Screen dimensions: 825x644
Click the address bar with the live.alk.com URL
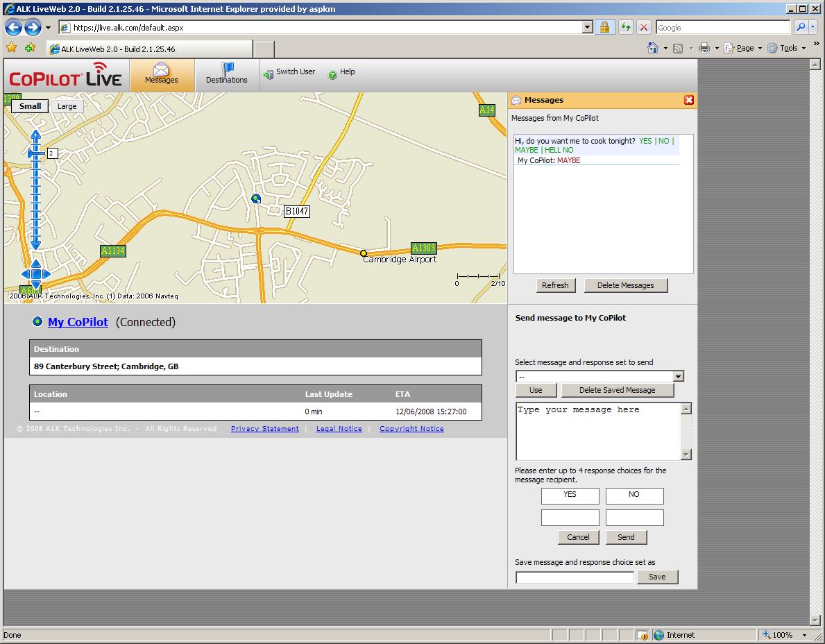(x=321, y=27)
